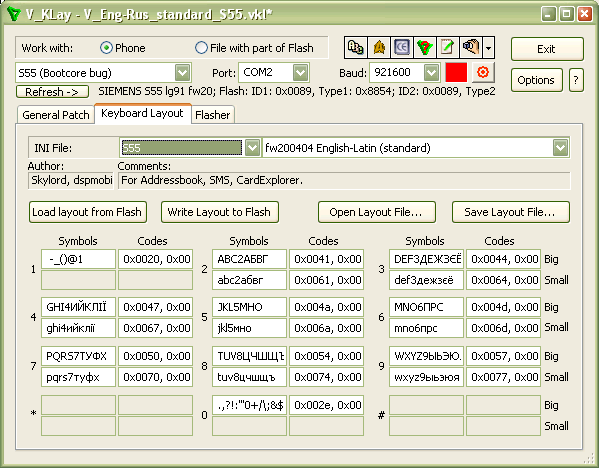Click Open Layout File... button
Screen dimensions: 599x468
(377, 212)
